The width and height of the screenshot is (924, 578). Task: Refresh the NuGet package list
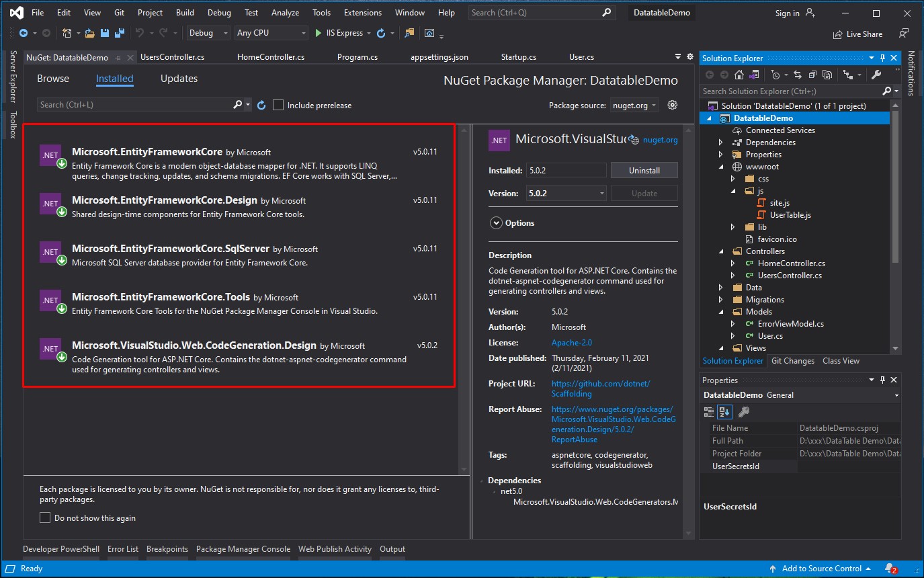click(x=261, y=105)
